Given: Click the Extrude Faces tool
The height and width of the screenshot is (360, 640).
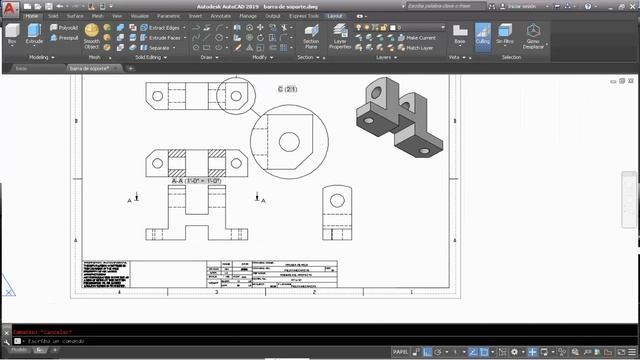Looking at the screenshot, I should [x=160, y=38].
